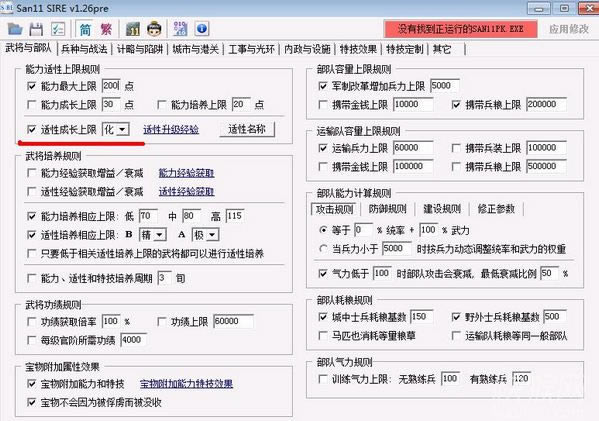
Task: Show program info with the blue i icon
Action: pos(202,29)
